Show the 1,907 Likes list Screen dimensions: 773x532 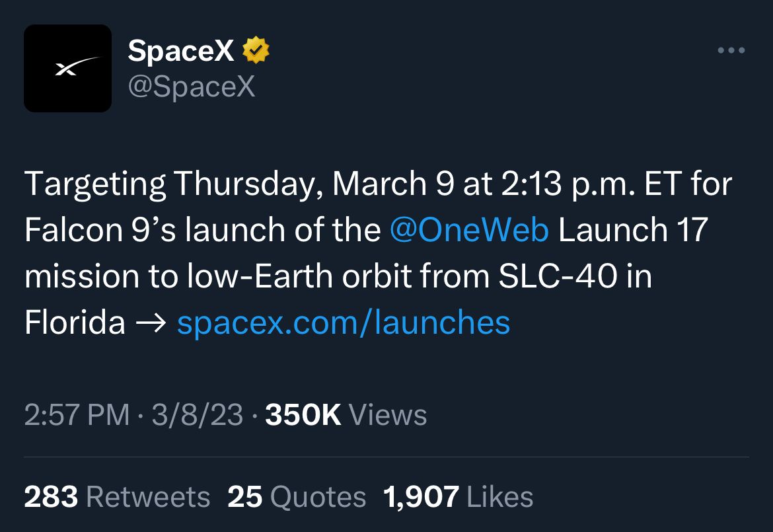[458, 496]
